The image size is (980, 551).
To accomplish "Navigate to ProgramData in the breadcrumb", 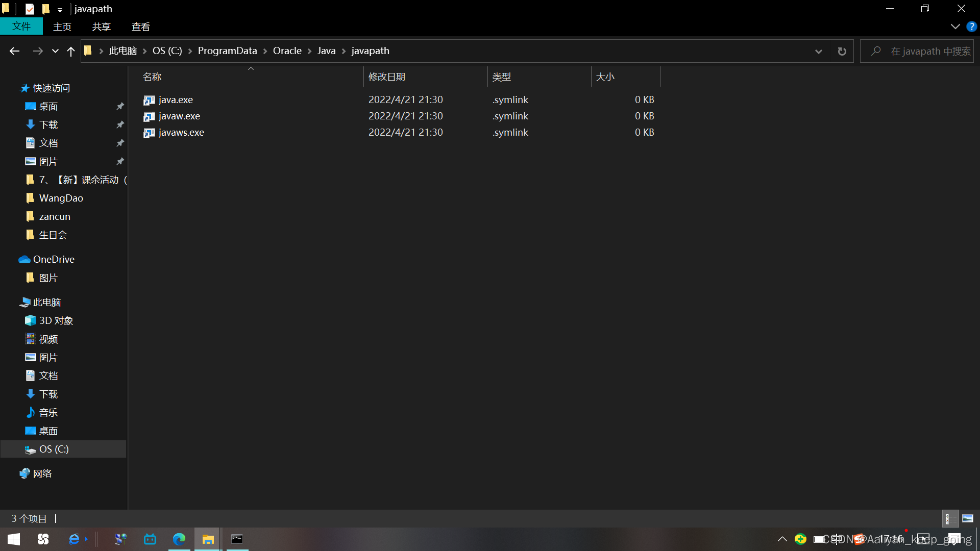I will (x=227, y=51).
